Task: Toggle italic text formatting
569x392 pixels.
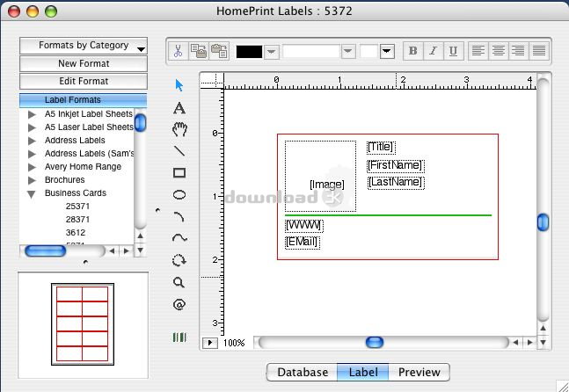Action: pyautogui.click(x=433, y=51)
